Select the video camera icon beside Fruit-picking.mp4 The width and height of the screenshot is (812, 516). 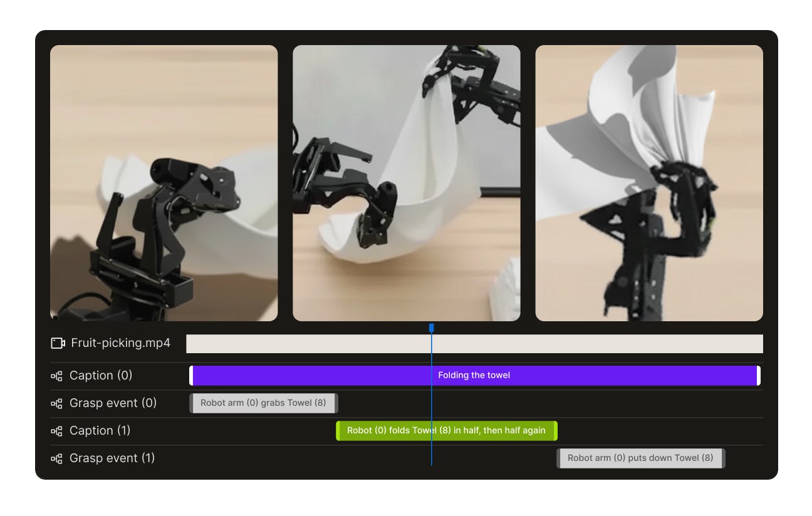(x=58, y=343)
